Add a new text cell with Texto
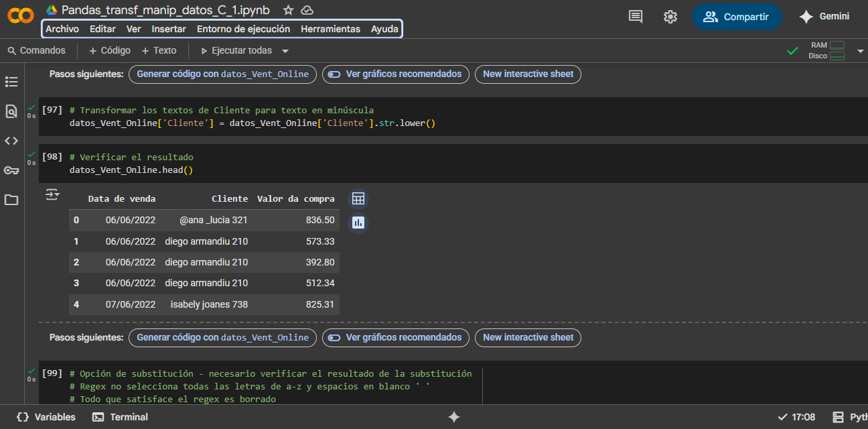 tap(159, 51)
